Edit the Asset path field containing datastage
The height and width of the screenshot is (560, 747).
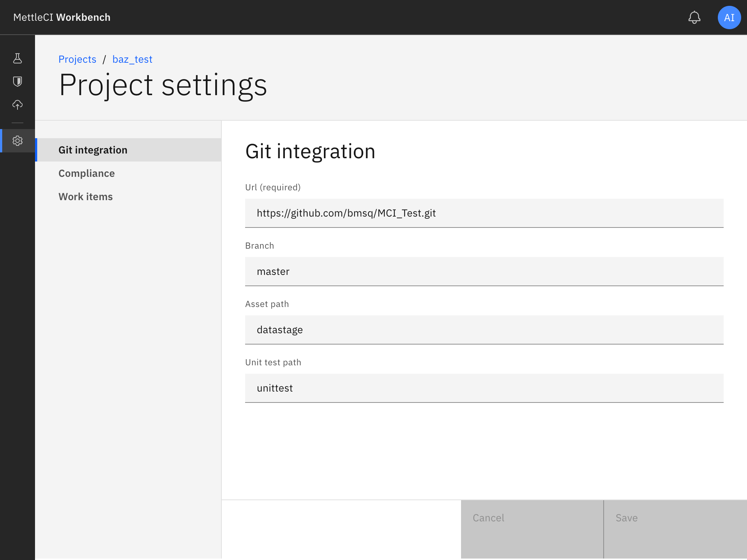tap(484, 330)
